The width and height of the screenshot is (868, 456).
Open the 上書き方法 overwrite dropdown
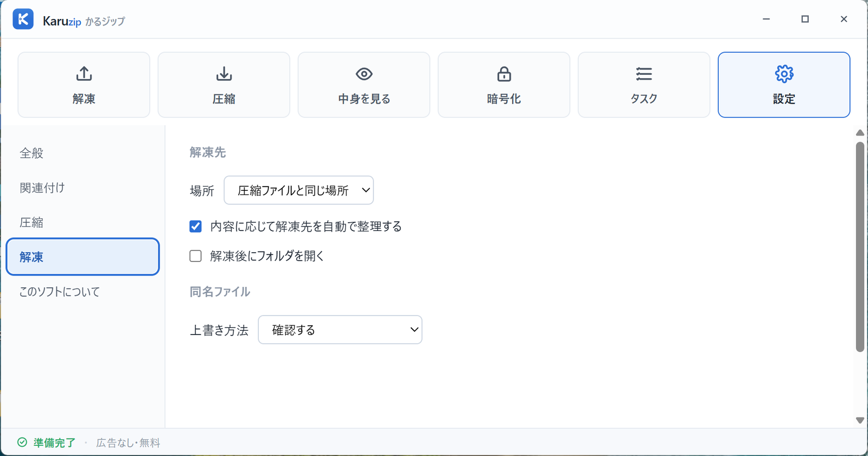340,330
